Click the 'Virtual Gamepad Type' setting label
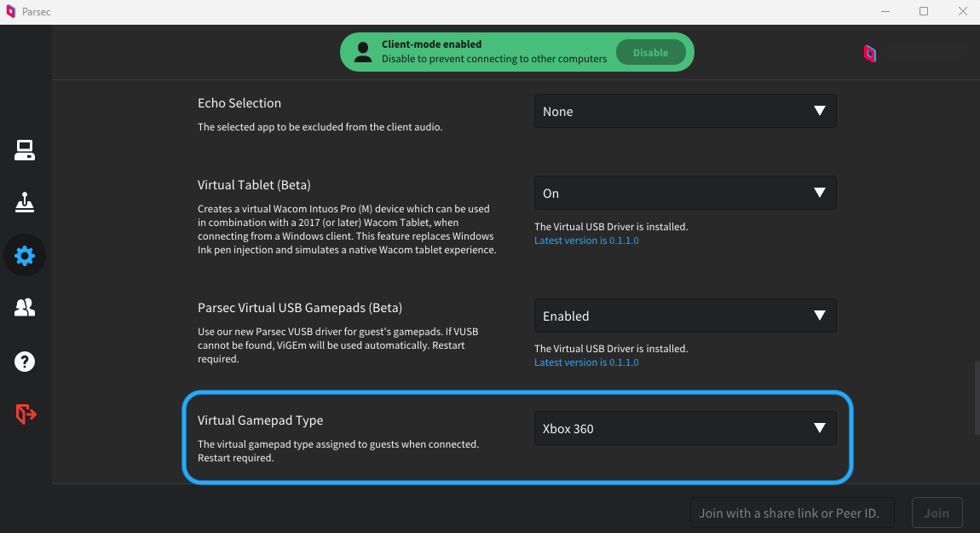This screenshot has height=533, width=980. (261, 420)
